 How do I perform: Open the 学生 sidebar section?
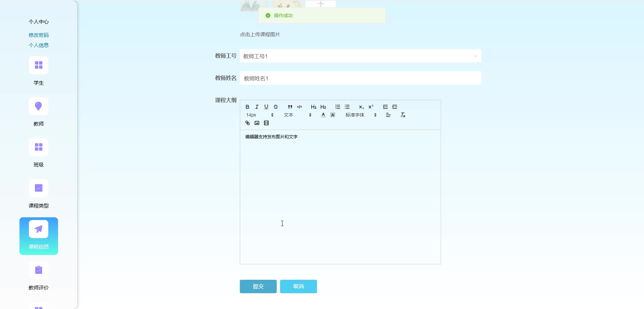pyautogui.click(x=39, y=72)
